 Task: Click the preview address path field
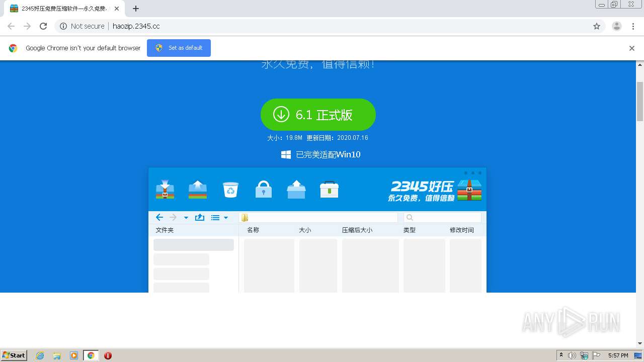click(318, 217)
